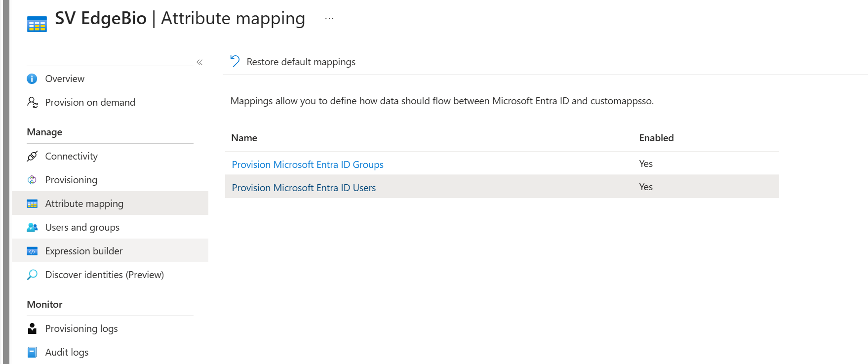868x364 pixels.
Task: Open Users and groups
Action: click(82, 227)
